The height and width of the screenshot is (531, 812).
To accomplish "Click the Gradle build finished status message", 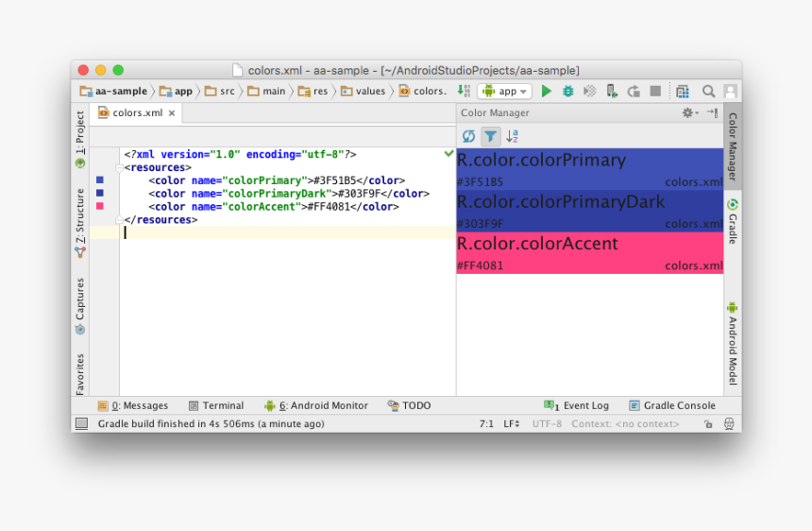I will (x=211, y=424).
